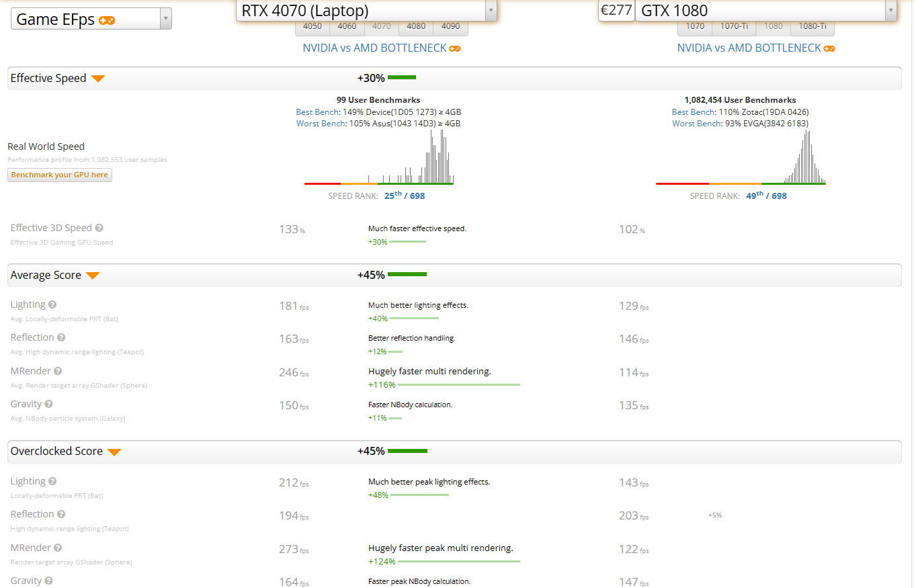Open right NVIDIA vs AMD BOTTLENECK link

[x=749, y=48]
